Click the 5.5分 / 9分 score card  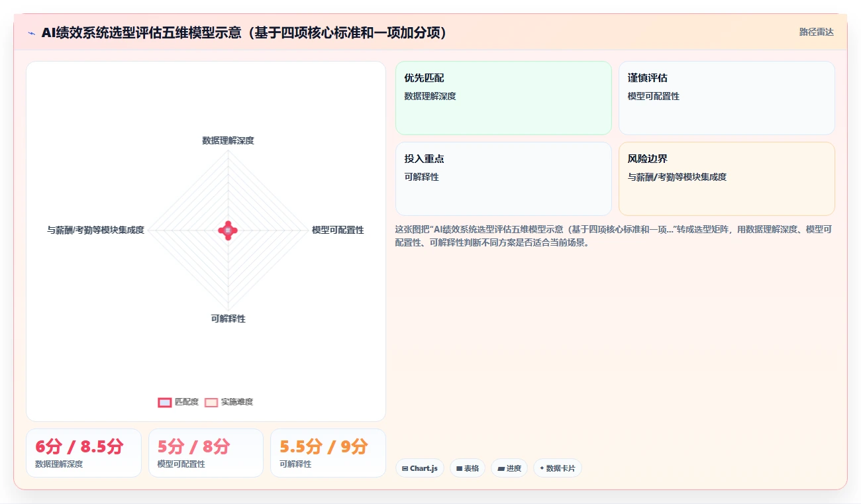click(328, 453)
